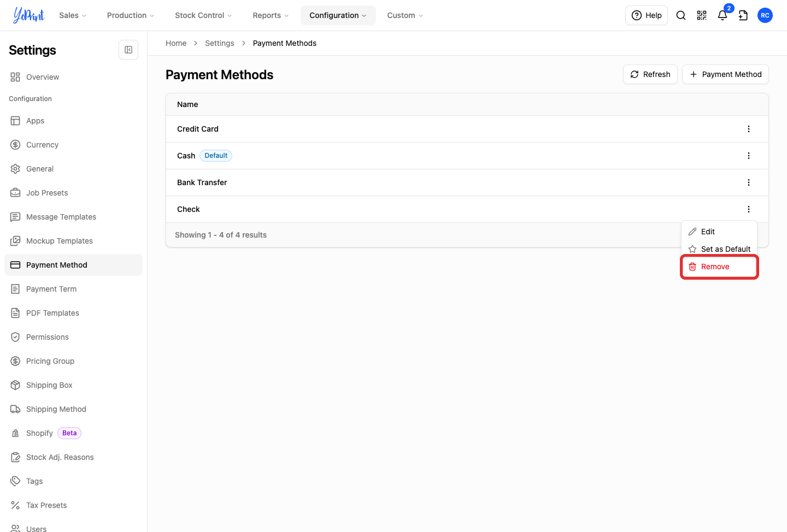Open Tax Presets settings
The height and width of the screenshot is (532, 787).
pyautogui.click(x=73, y=505)
